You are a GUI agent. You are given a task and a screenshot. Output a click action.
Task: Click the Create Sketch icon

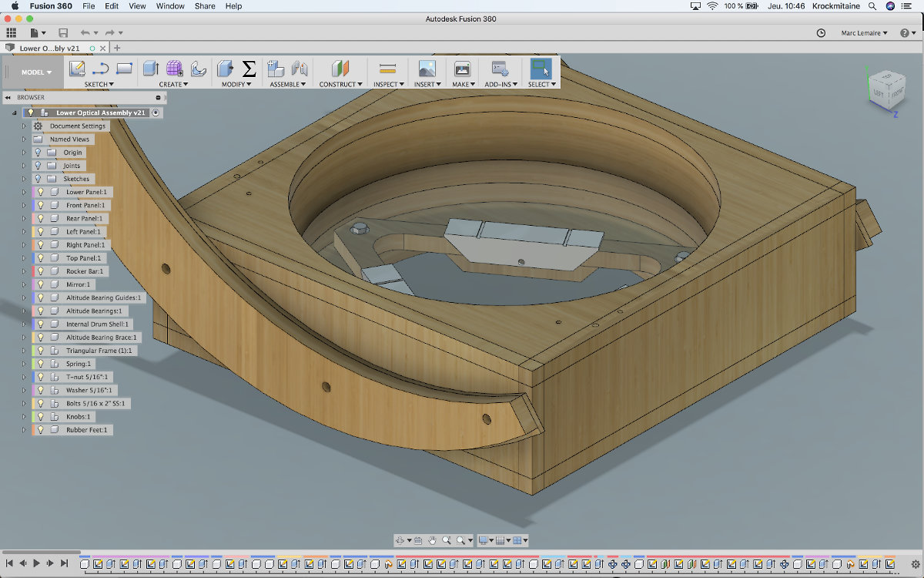77,69
